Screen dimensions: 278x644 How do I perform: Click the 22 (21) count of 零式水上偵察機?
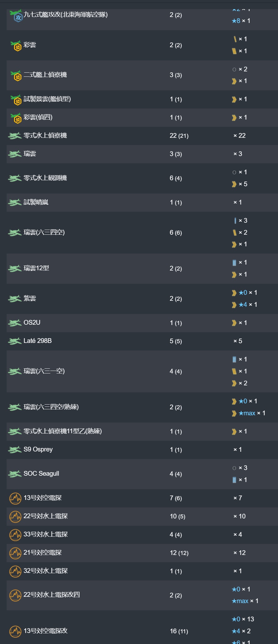[x=179, y=136]
